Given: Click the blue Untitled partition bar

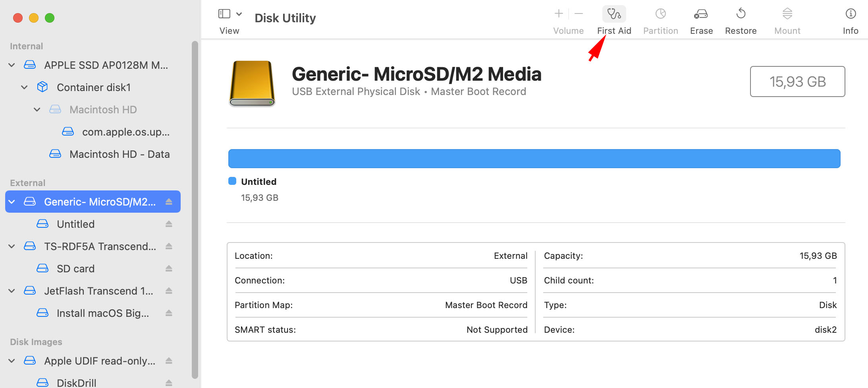Looking at the screenshot, I should [534, 159].
